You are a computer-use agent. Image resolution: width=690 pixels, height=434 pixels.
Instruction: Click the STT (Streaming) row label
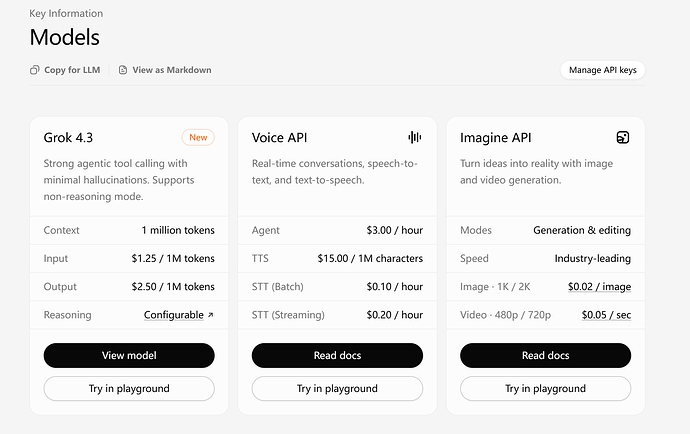tap(288, 315)
